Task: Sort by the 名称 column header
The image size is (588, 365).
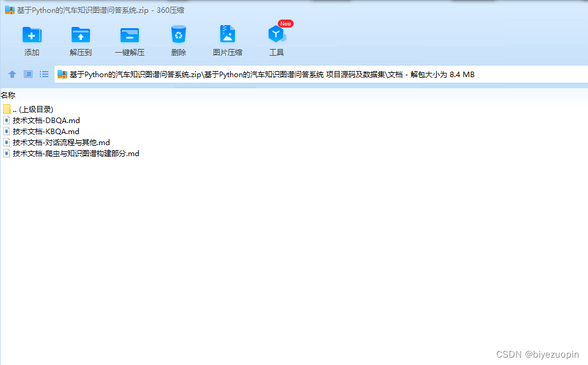Action: click(8, 96)
